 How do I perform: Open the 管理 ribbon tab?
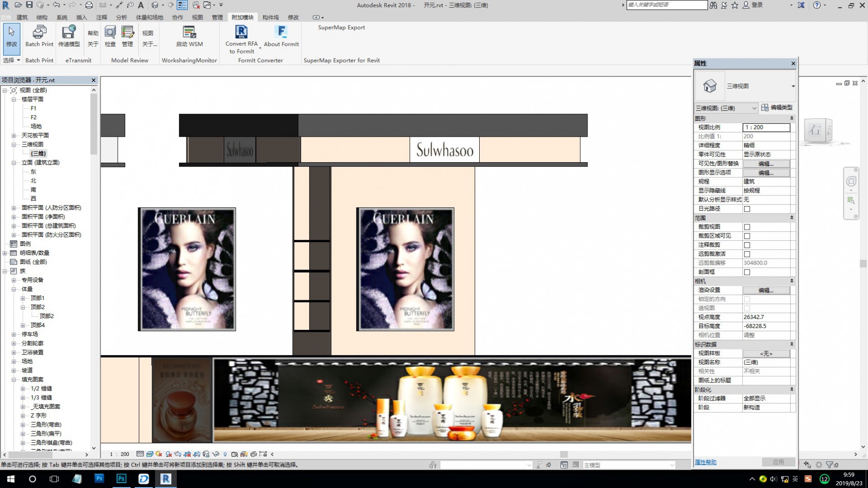[x=217, y=17]
